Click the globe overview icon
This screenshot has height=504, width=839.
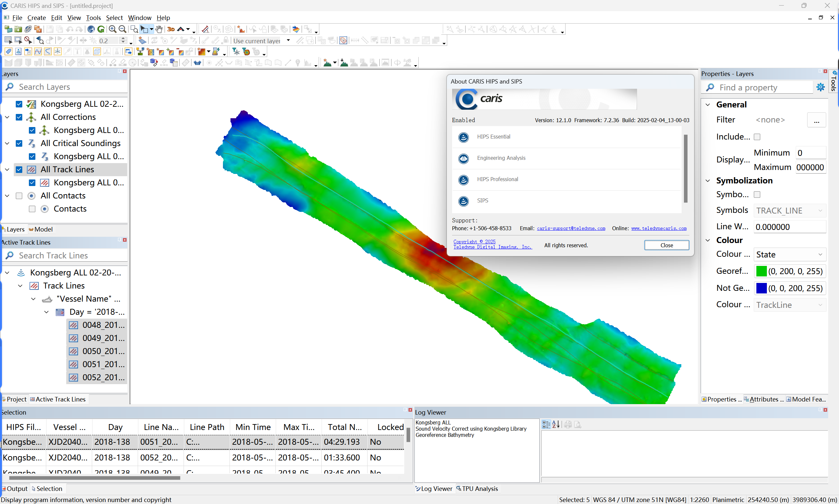click(91, 29)
